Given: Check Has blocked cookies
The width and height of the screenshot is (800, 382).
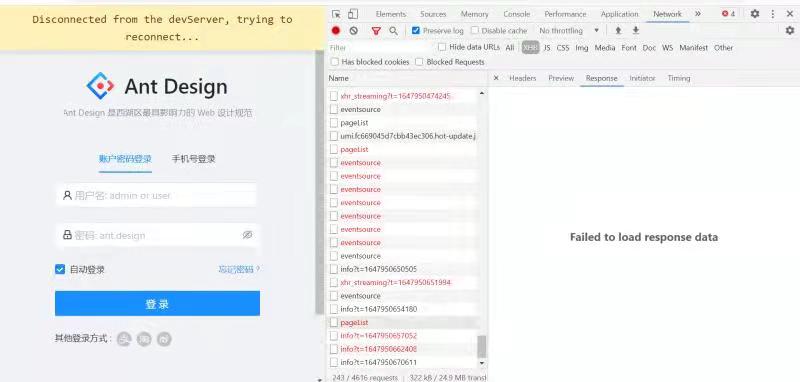Looking at the screenshot, I should click(x=335, y=62).
